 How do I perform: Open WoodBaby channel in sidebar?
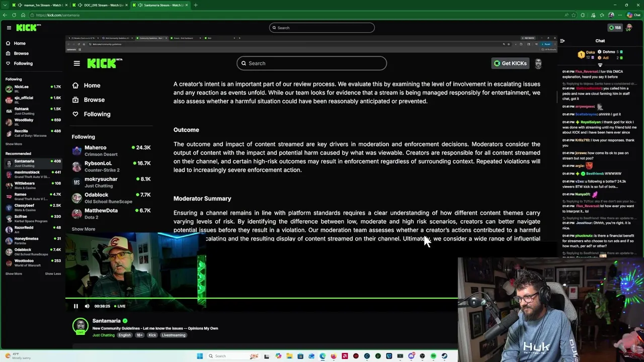pos(33,122)
